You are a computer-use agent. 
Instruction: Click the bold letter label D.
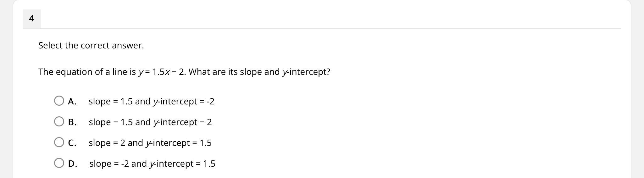pyautogui.click(x=72, y=164)
